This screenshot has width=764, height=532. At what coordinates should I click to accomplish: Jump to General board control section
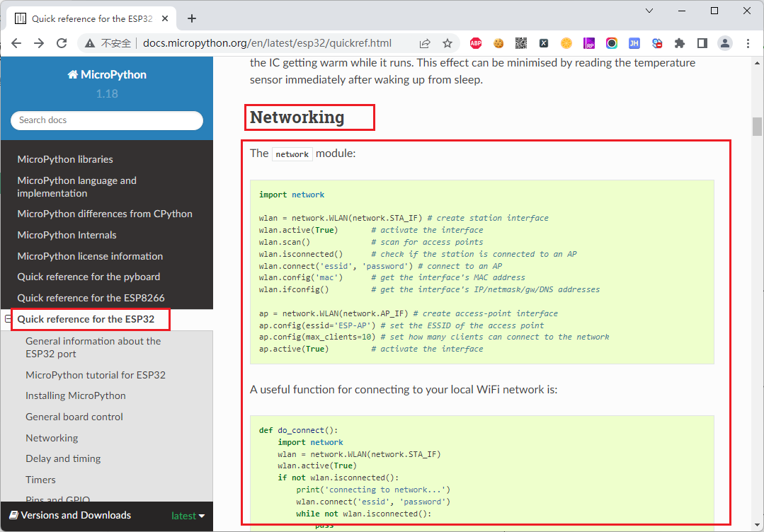(74, 417)
